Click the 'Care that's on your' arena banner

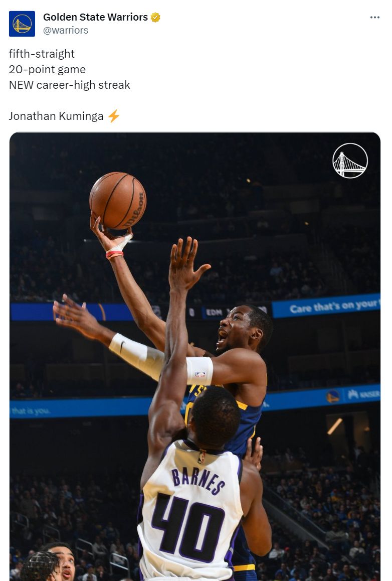pos(326,306)
